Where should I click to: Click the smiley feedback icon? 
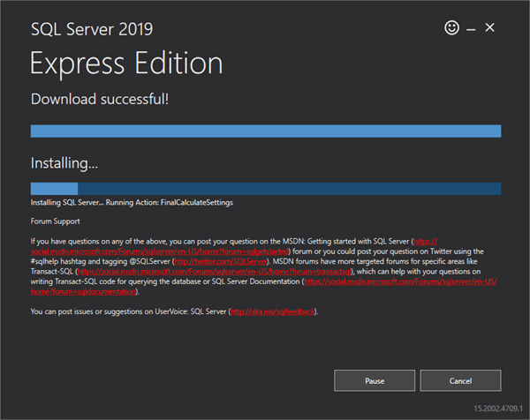tap(451, 27)
